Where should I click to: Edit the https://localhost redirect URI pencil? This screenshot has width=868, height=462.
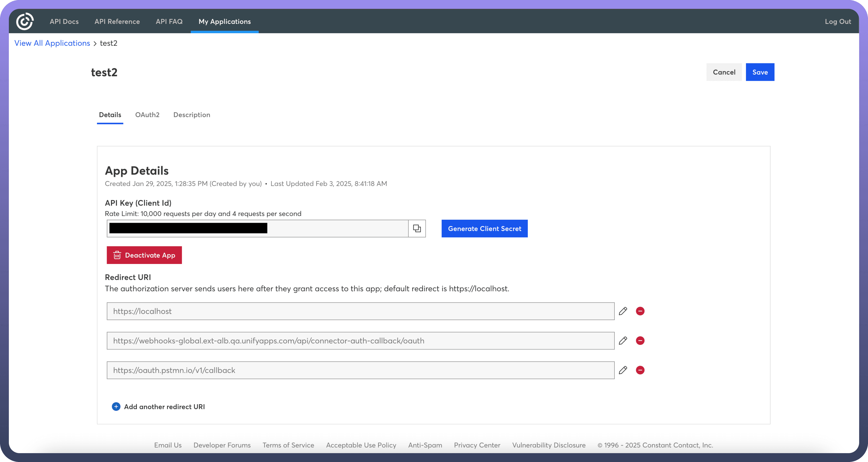(623, 311)
